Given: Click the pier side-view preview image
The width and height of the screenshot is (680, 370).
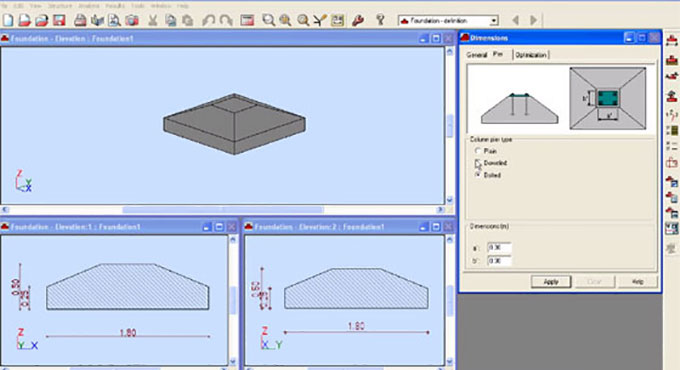Looking at the screenshot, I should pos(519,108).
